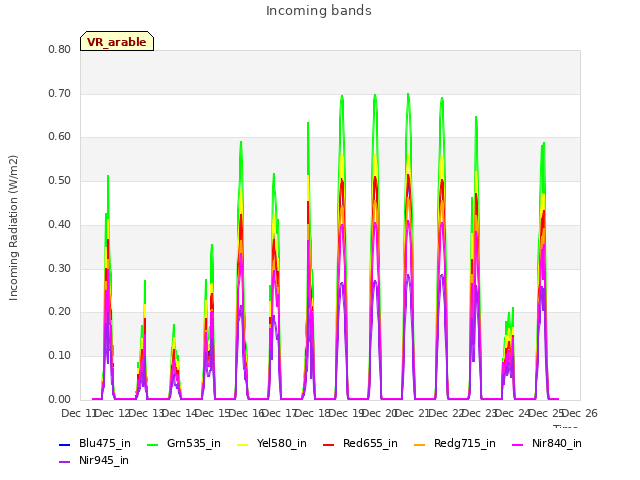Viewport: 640px width, 480px height.
Task: Click the 0.60 y-axis tick label
Action: click(x=60, y=137)
